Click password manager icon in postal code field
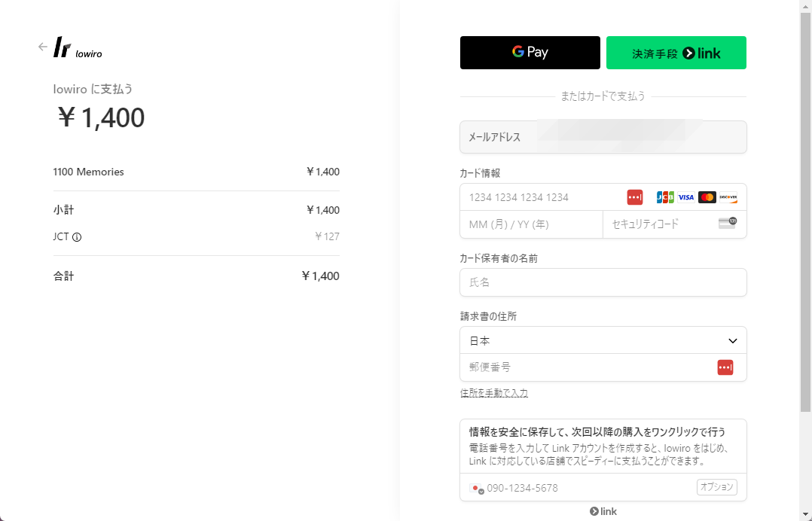The image size is (812, 521). pos(725,367)
